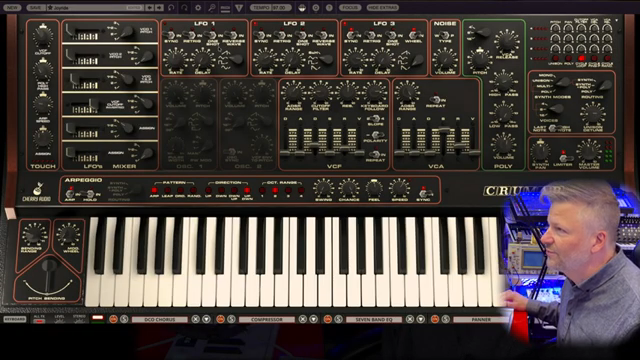Click the LFO 1 RATE knob
Screen dimensions: 640x360
pos(176,60)
